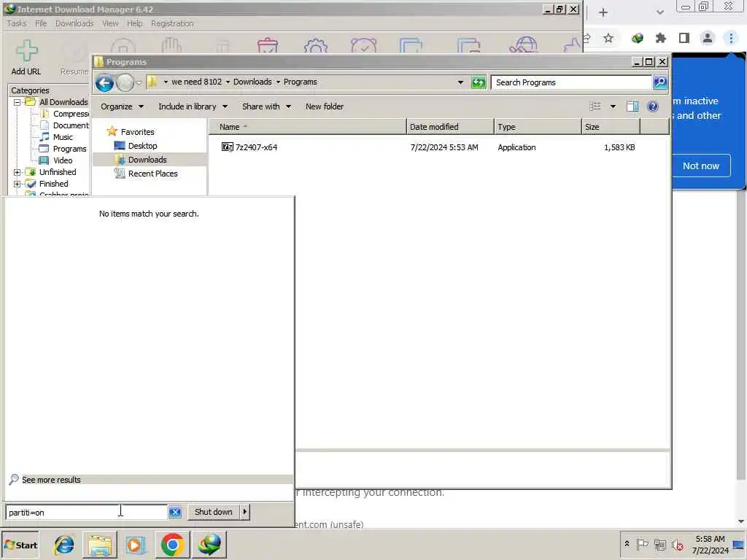Clear the Start menu search text
The height and width of the screenshot is (560, 747).
175,513
